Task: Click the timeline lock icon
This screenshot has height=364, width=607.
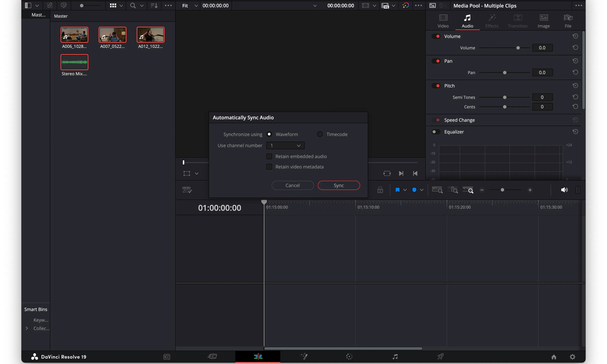Action: click(x=380, y=190)
